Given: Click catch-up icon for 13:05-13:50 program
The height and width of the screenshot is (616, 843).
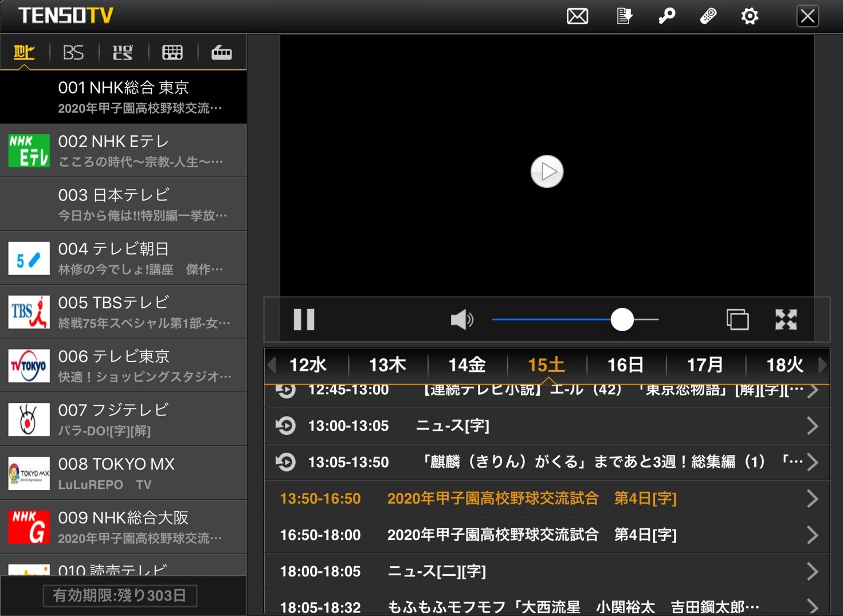Looking at the screenshot, I should point(285,462).
